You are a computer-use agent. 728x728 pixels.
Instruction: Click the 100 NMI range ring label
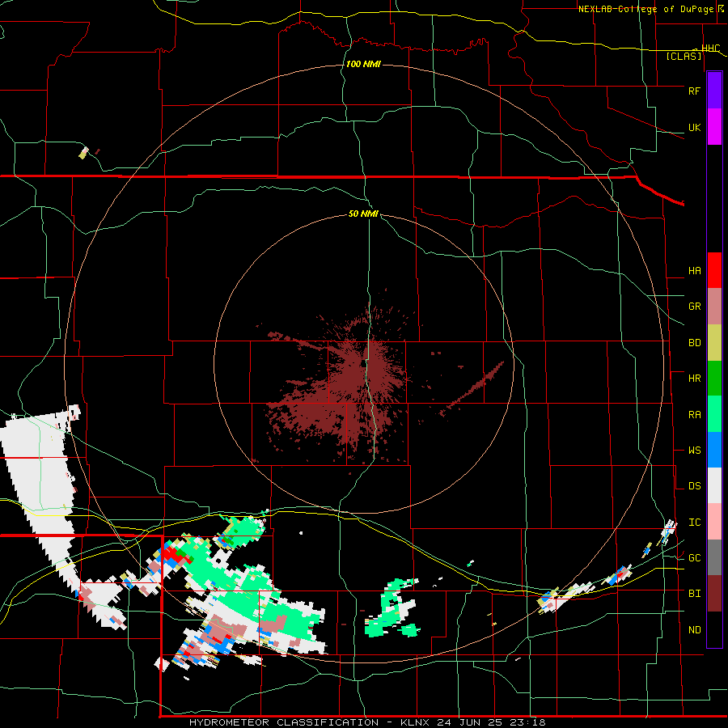363,64
